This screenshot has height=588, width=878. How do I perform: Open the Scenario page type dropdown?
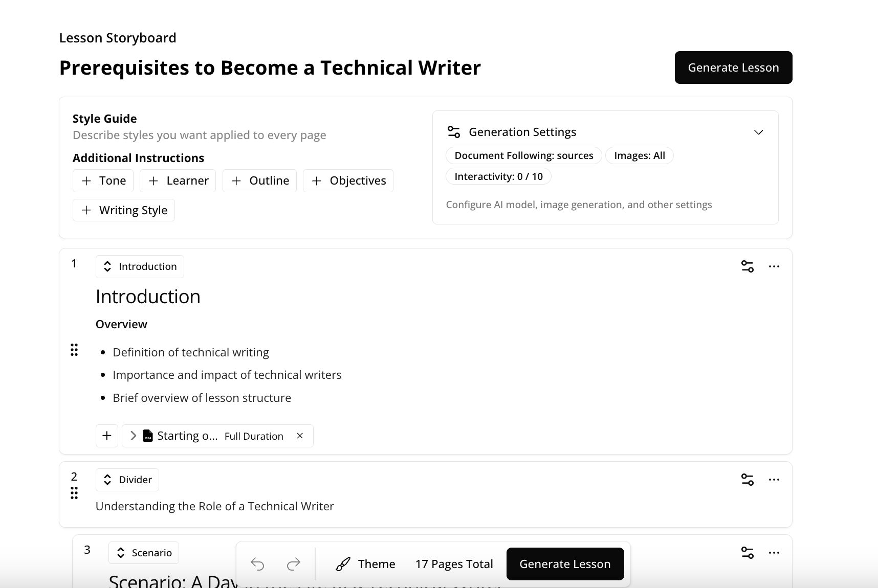coord(144,553)
